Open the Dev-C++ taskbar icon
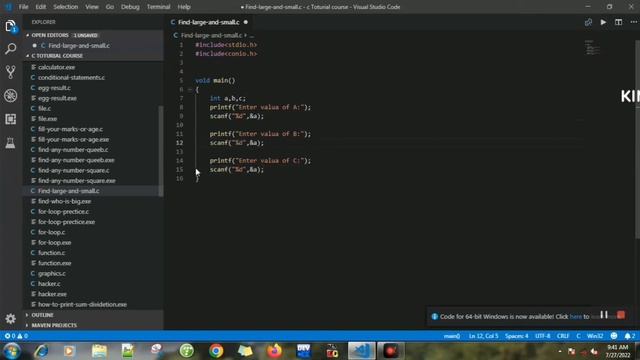Screen dimensions: 640x360 304,351
